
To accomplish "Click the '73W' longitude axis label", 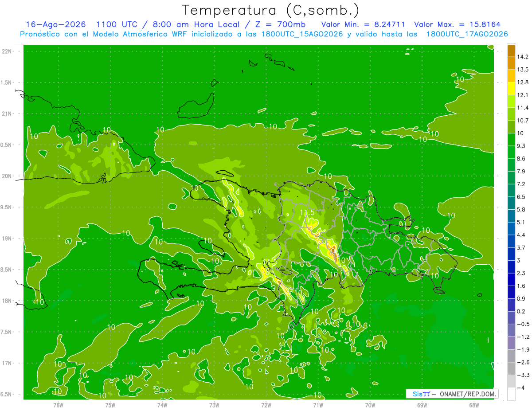I will coord(214,405).
